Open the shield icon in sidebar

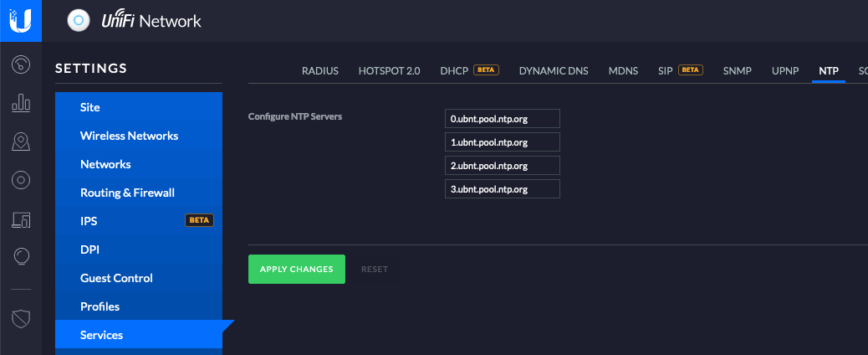click(21, 318)
